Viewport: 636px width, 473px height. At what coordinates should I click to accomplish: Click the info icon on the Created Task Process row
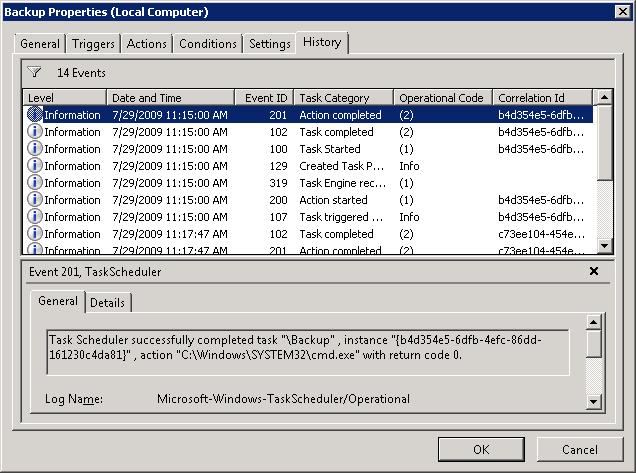click(35, 166)
